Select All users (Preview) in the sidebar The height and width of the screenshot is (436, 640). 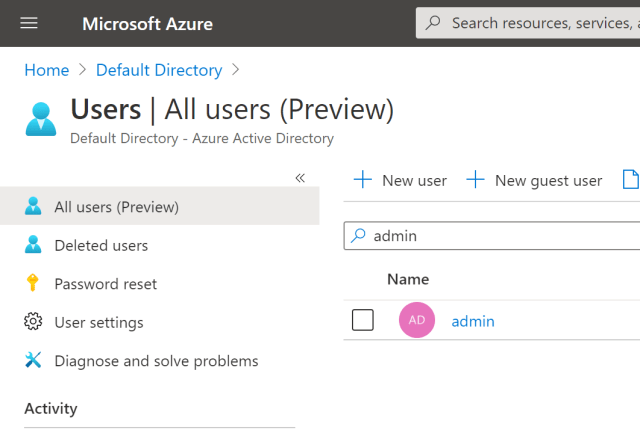[x=116, y=207]
